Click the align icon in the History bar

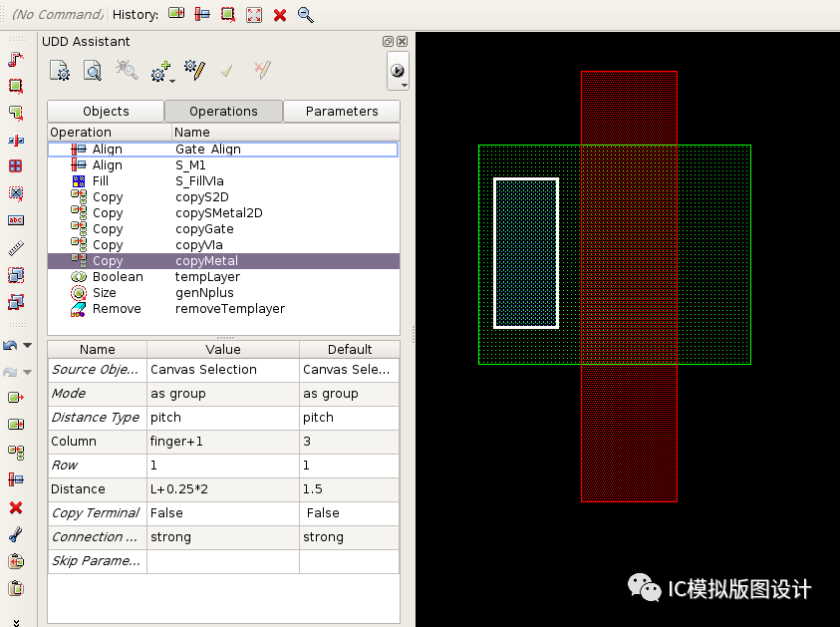coord(202,14)
